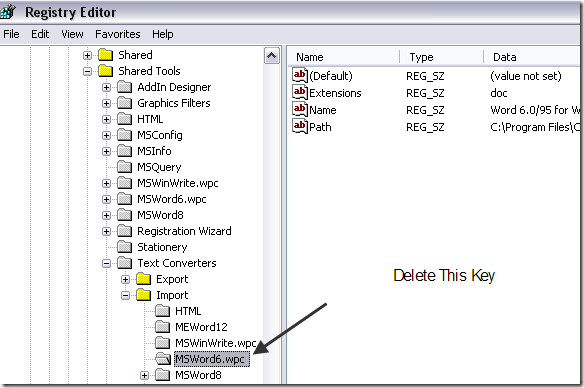This screenshot has width=584, height=388.
Task: Select the MEWord12 folder icon
Action: [x=162, y=327]
